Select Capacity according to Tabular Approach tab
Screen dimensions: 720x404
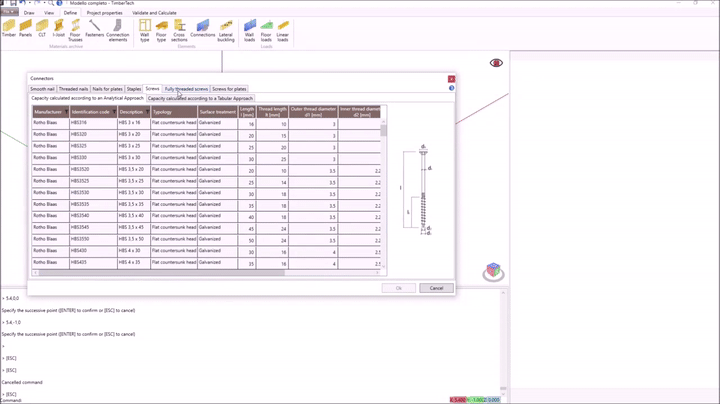click(x=201, y=99)
